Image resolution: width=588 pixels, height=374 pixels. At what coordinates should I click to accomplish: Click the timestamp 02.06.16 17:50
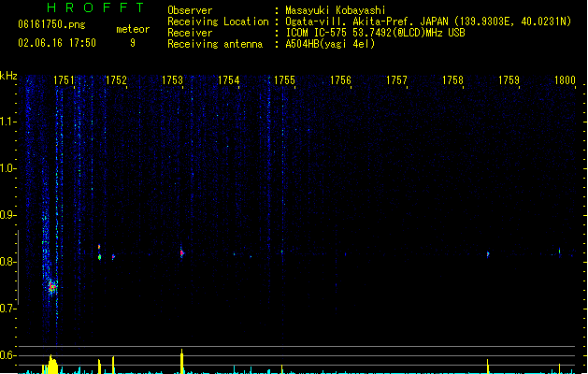point(57,43)
